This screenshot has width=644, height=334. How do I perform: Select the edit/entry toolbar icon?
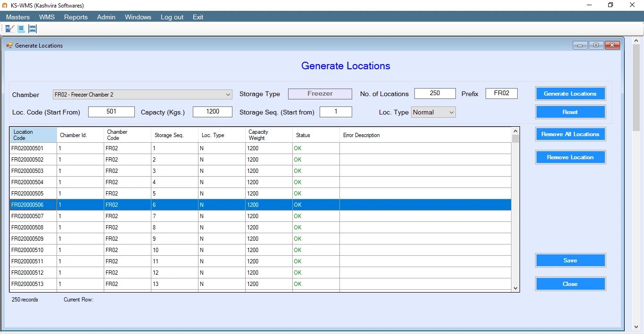point(9,28)
